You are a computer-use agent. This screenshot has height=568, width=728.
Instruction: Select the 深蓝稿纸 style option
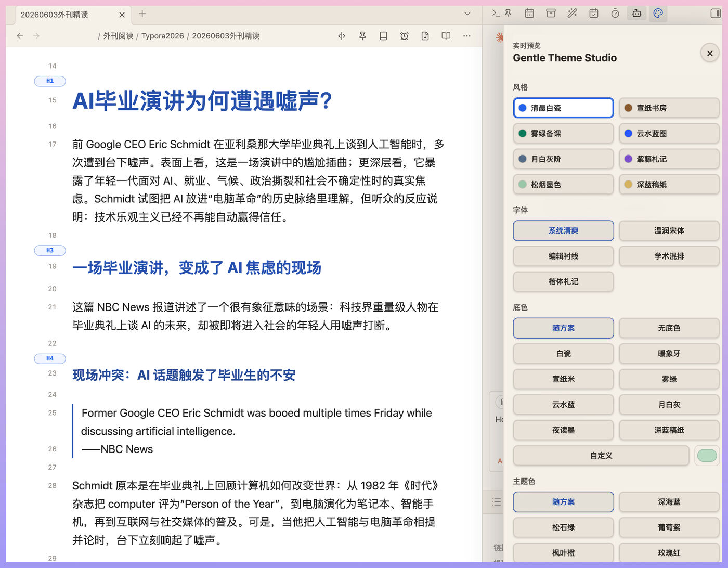coord(669,185)
